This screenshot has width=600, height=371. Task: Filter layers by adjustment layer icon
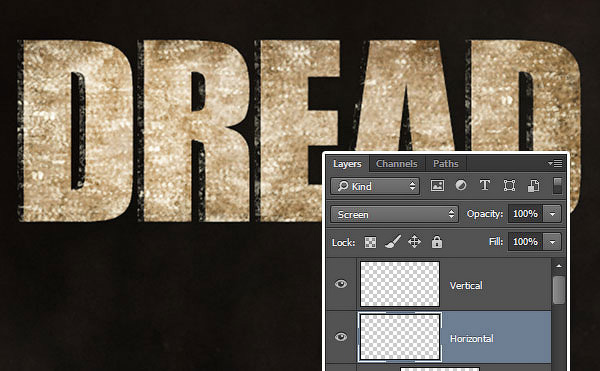(x=461, y=186)
